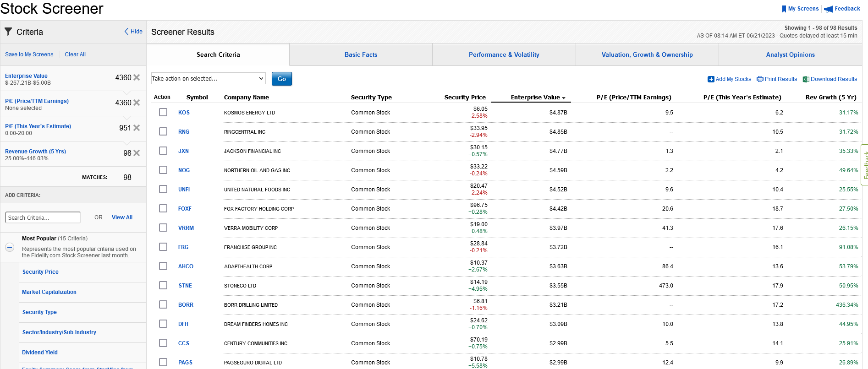The image size is (868, 369).
Task: Sort by Rev Grwth (5 Yr) header
Action: [831, 97]
